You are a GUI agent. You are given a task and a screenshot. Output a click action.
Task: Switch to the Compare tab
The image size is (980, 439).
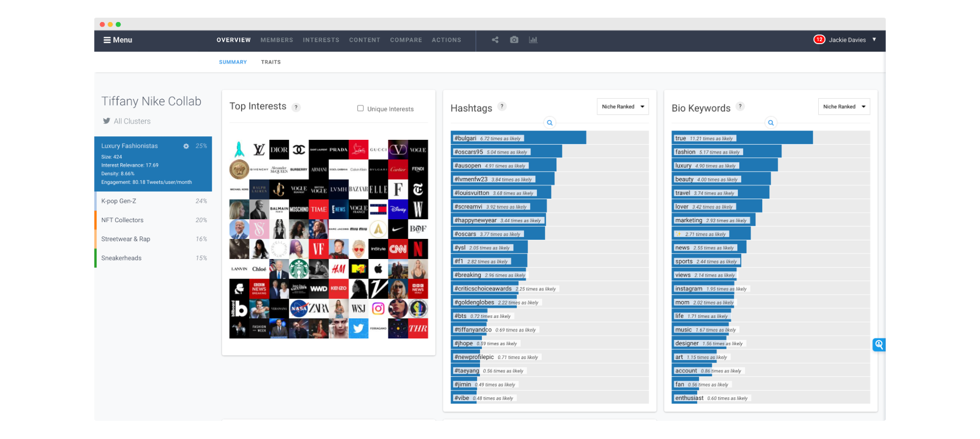406,40
